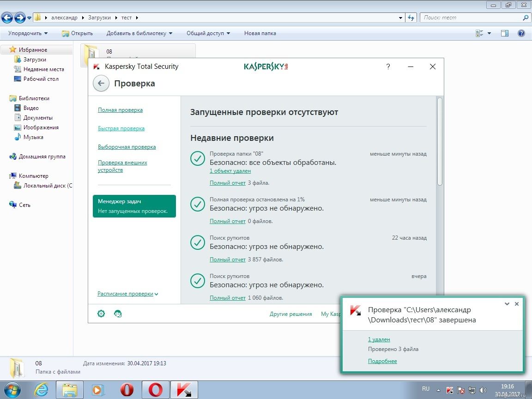Launch Internet Explorer from taskbar

click(x=41, y=390)
